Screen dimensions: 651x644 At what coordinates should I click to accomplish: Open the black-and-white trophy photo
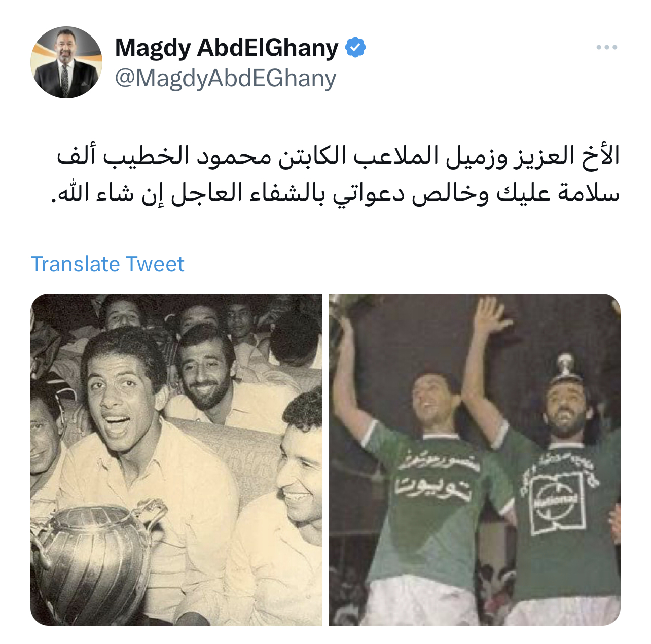tap(176, 459)
